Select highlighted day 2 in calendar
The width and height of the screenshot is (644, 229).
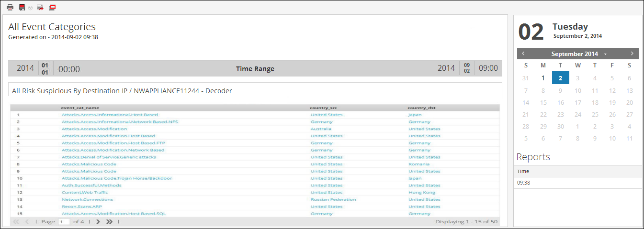click(560, 77)
